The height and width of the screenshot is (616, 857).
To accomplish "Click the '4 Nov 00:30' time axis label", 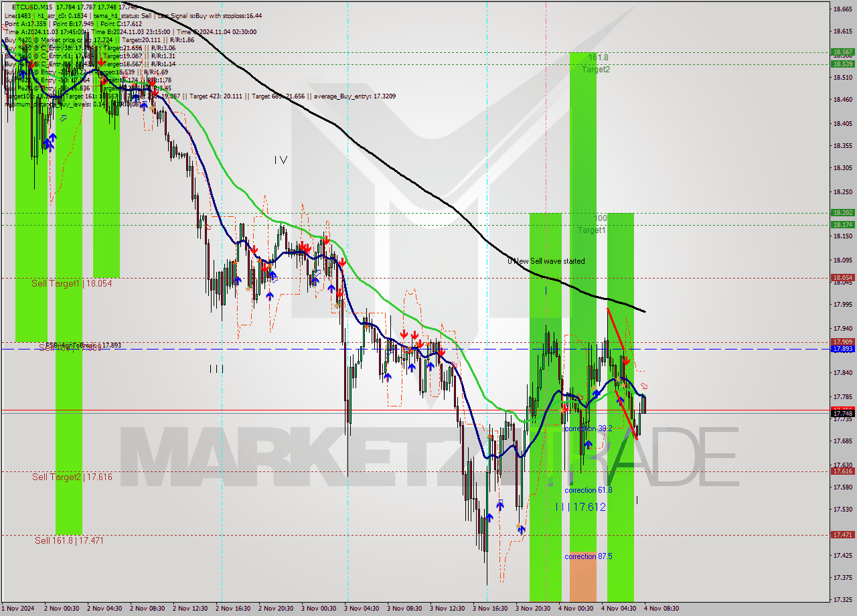I will pos(576,609).
